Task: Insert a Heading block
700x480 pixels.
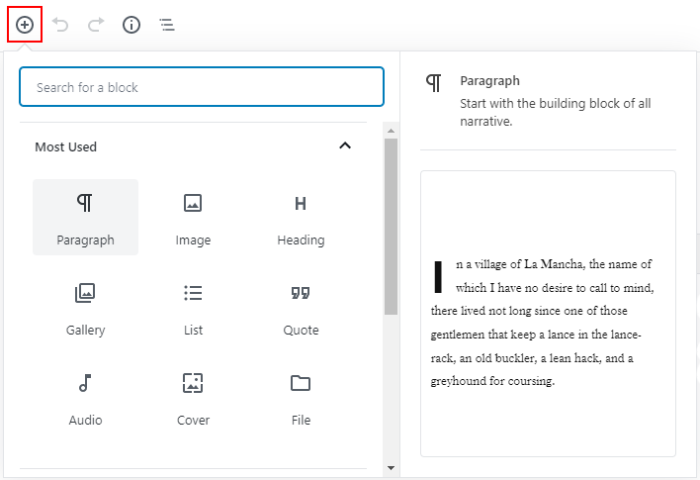Action: [x=300, y=217]
